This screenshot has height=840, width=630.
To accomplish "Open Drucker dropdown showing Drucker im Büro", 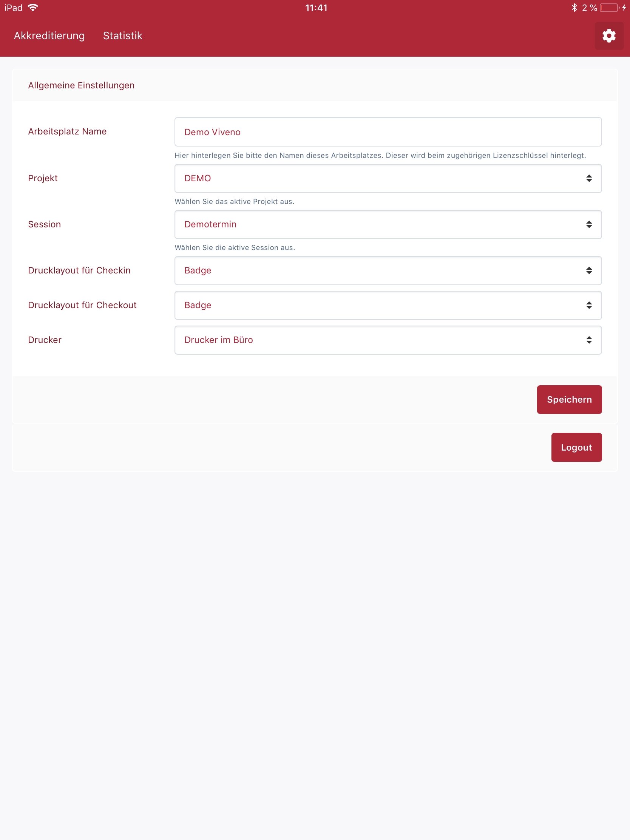I will (x=388, y=340).
